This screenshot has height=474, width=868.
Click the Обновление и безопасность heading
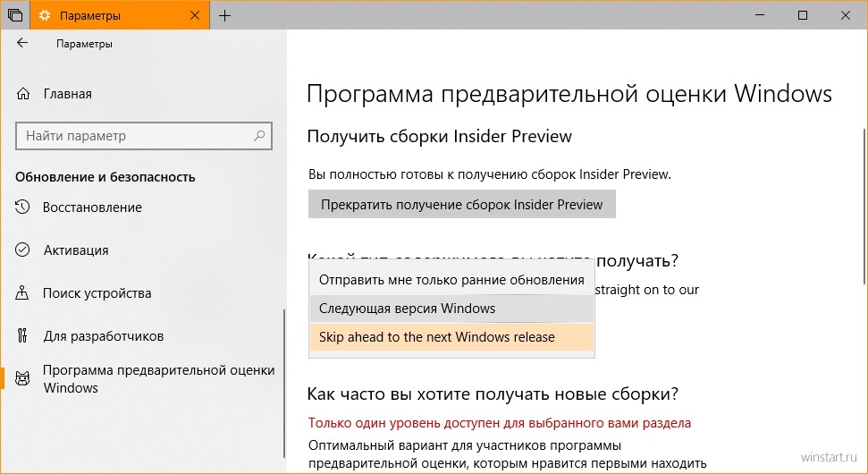[x=105, y=177]
